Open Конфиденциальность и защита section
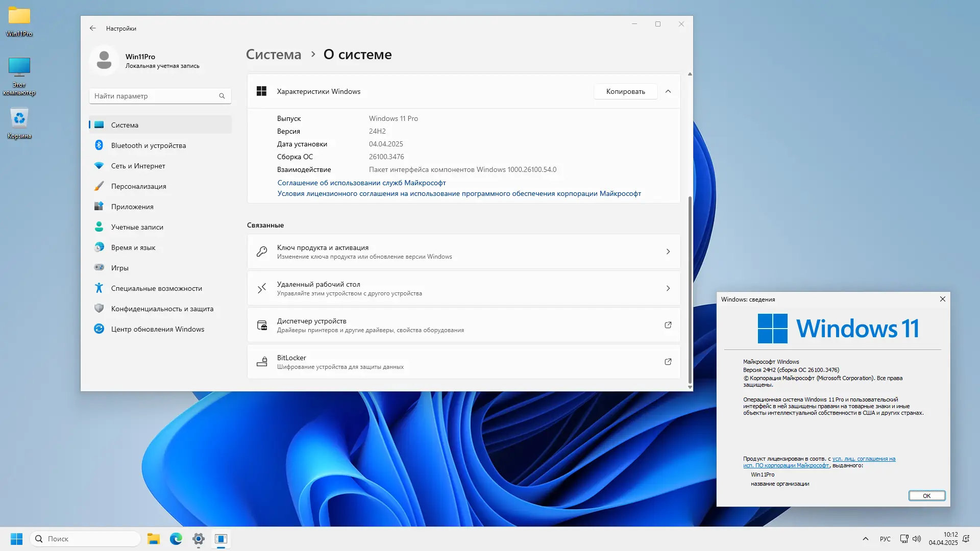This screenshot has height=551, width=980. click(x=162, y=309)
